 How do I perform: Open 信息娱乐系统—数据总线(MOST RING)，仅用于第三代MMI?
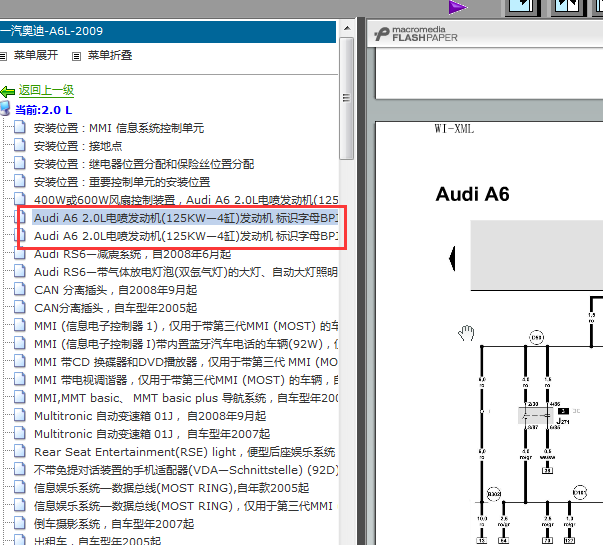pyautogui.click(x=183, y=506)
